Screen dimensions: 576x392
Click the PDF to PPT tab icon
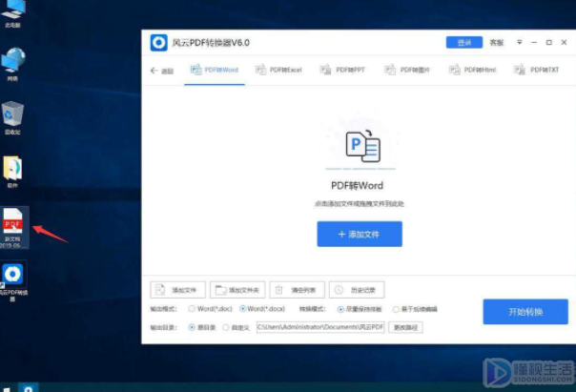[325, 70]
